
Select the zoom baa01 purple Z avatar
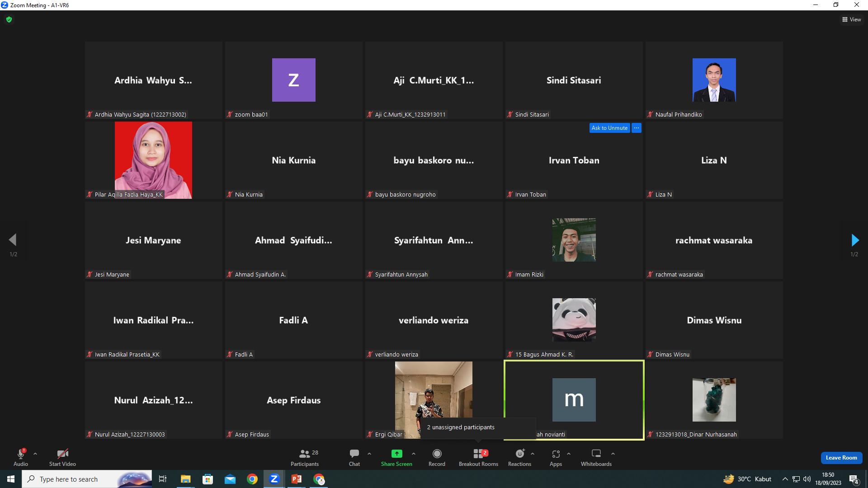pos(294,80)
